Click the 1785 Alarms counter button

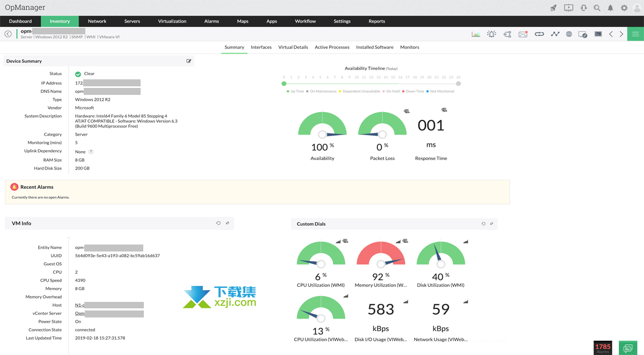603,347
